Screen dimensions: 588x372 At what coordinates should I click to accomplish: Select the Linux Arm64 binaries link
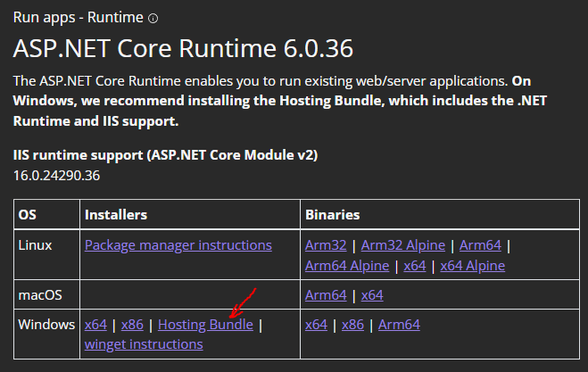[483, 244]
